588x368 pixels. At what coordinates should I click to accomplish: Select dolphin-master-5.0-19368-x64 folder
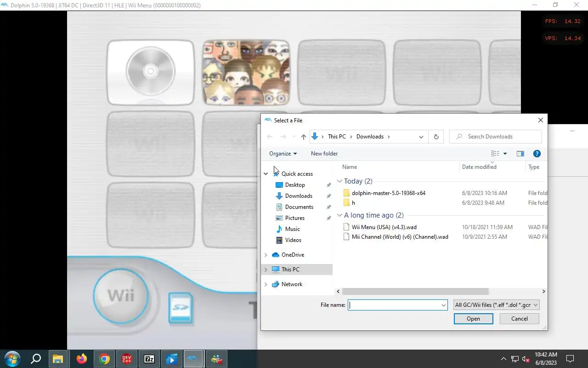point(389,193)
